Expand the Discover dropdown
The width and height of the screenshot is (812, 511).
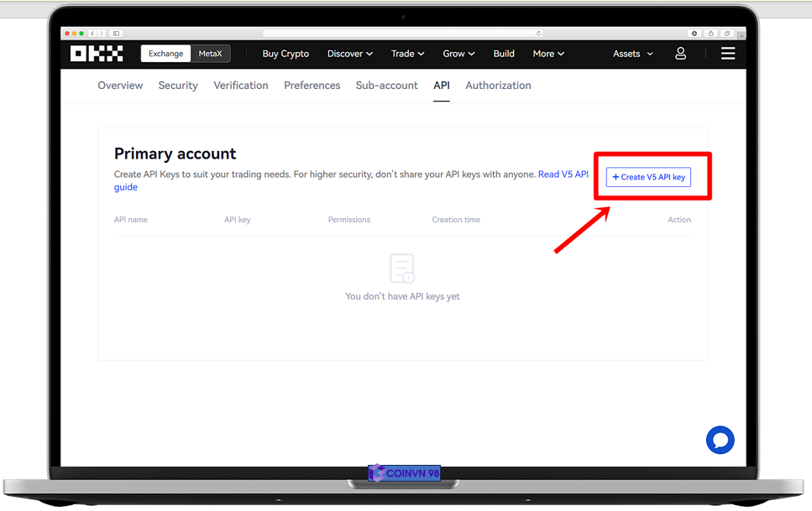pos(349,54)
